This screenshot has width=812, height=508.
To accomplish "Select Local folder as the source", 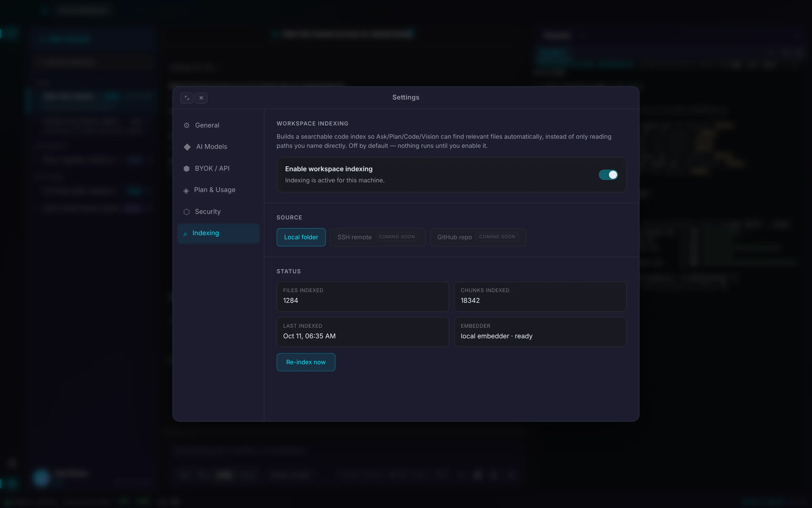I will point(301,237).
